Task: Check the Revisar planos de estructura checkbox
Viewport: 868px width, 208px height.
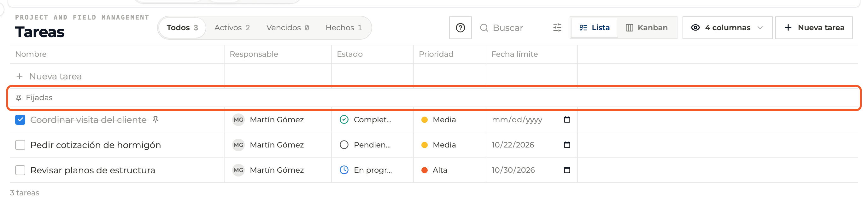Action: coord(20,170)
